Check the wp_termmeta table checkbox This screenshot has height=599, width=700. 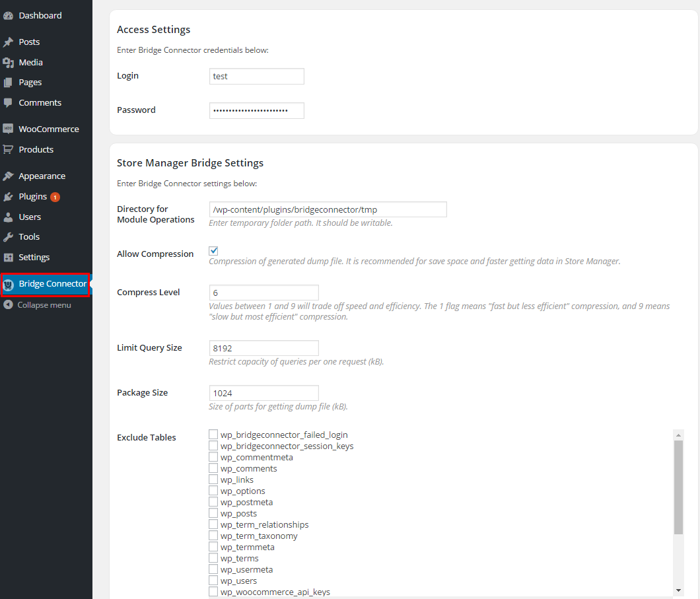213,547
